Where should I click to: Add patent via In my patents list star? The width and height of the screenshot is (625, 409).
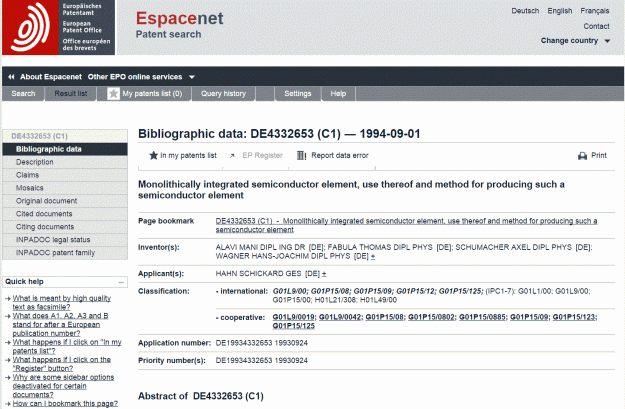pyautogui.click(x=153, y=156)
